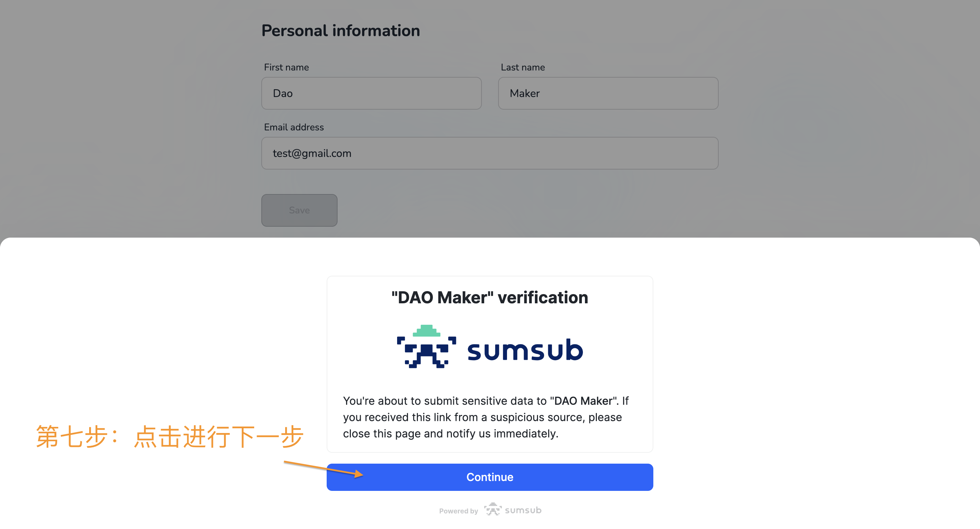Focus the First name field containing Dao
The width and height of the screenshot is (980, 529).
click(x=371, y=94)
